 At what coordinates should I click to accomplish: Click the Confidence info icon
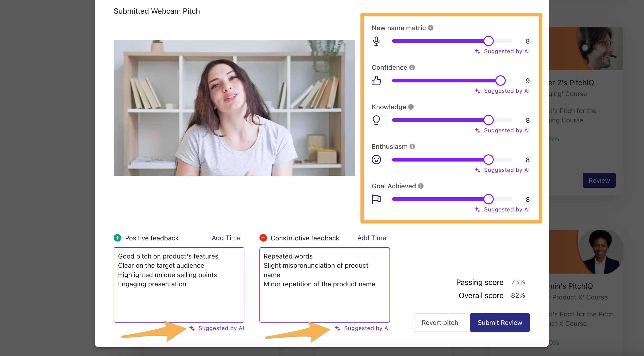[412, 67]
